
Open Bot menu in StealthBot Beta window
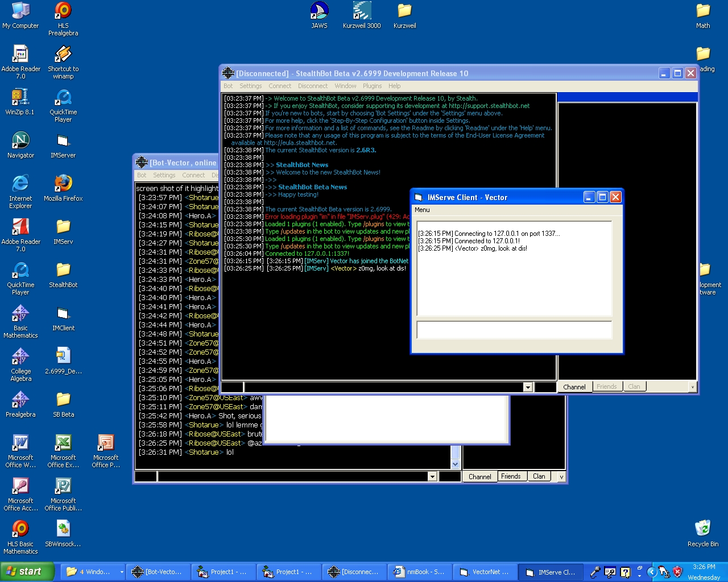click(228, 86)
